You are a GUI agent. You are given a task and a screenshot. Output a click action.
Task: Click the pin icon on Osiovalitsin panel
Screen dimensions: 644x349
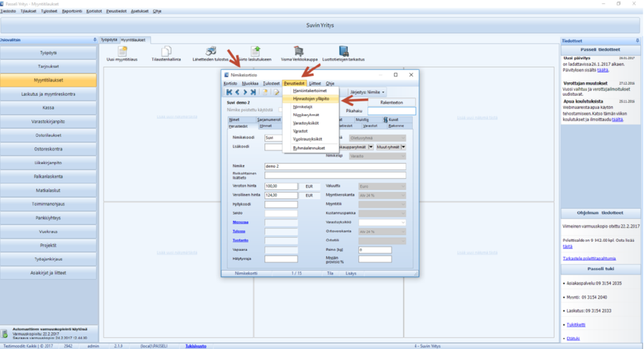point(95,40)
